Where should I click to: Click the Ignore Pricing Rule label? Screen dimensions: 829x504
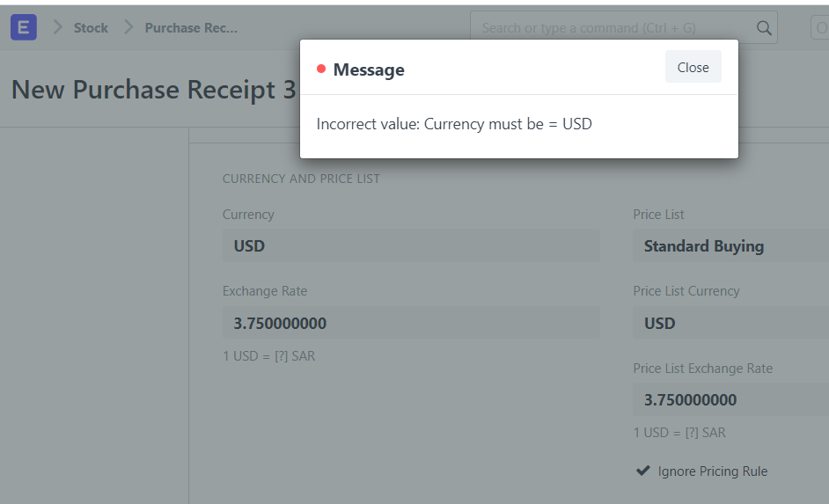[x=712, y=471]
